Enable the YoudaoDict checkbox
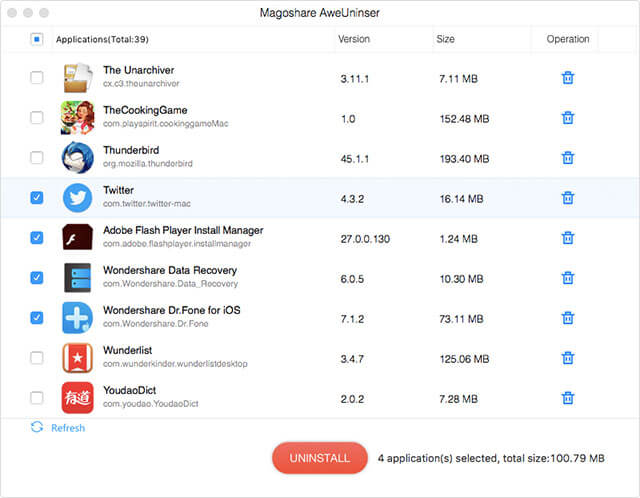The image size is (640, 498). 37,398
